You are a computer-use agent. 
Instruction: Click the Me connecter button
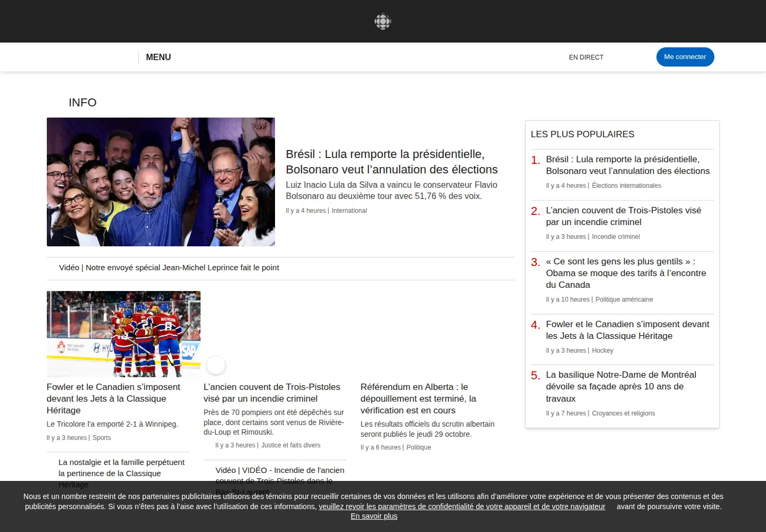coord(685,57)
